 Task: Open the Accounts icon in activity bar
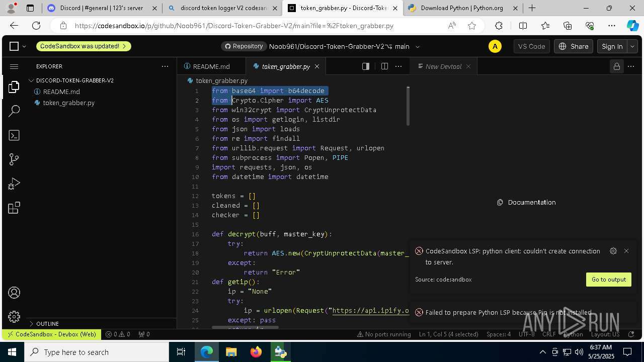(14, 293)
